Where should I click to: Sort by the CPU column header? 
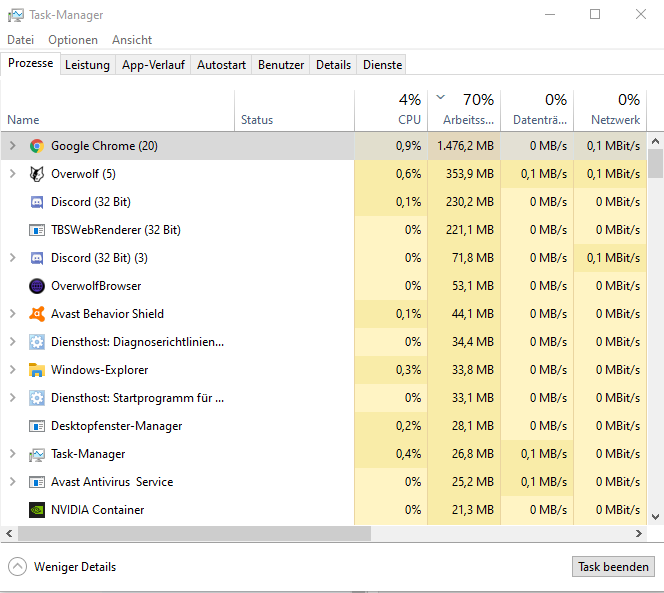(x=391, y=110)
